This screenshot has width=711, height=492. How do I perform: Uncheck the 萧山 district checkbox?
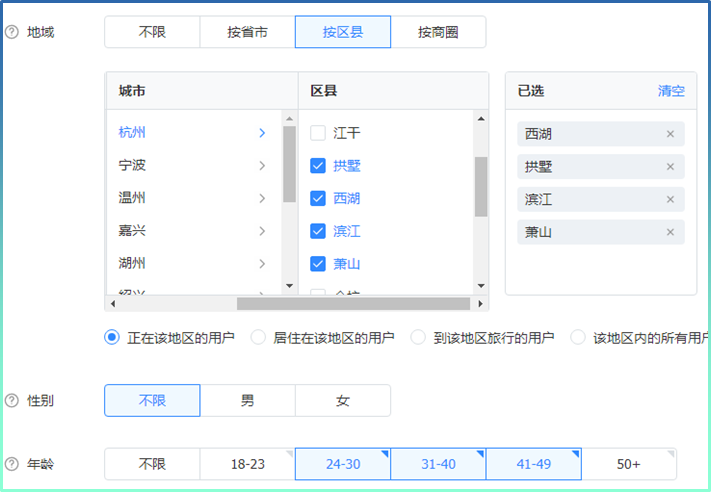[x=318, y=263]
